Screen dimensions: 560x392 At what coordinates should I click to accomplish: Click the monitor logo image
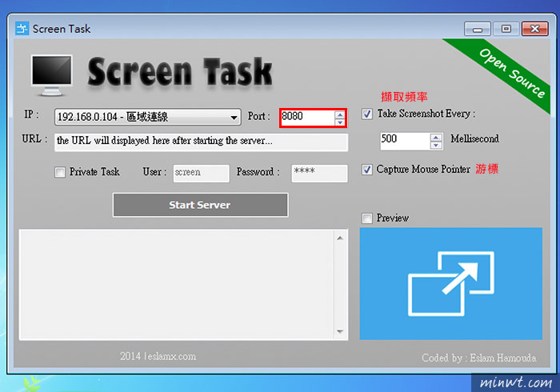coord(52,75)
